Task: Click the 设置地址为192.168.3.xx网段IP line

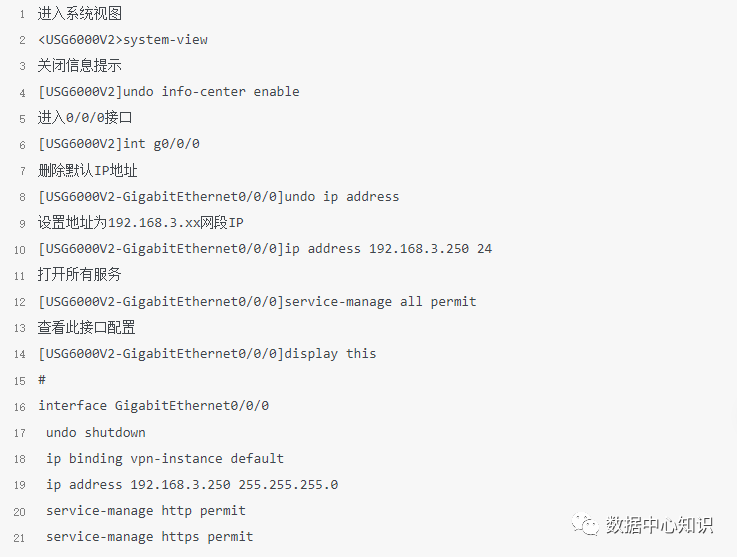Action: [141, 223]
